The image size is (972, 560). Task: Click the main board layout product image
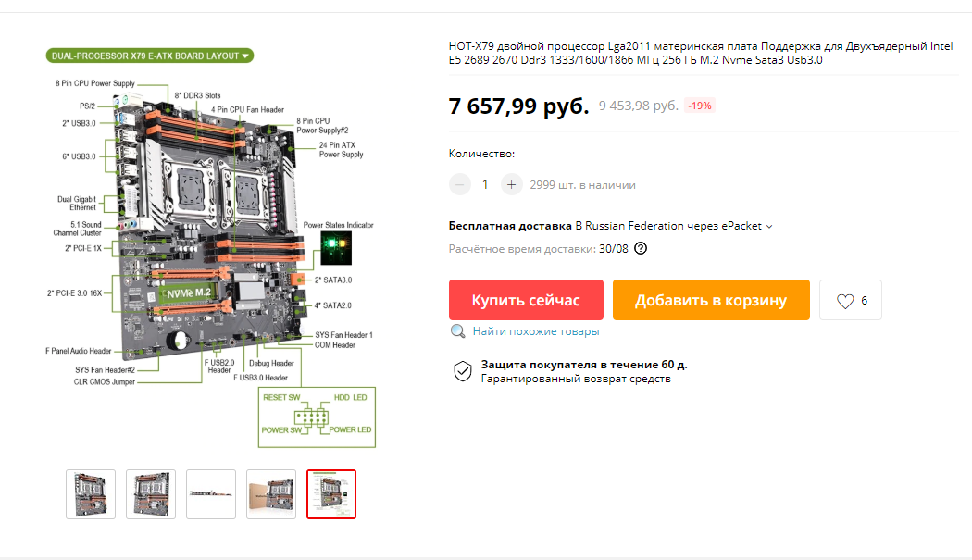click(x=211, y=248)
